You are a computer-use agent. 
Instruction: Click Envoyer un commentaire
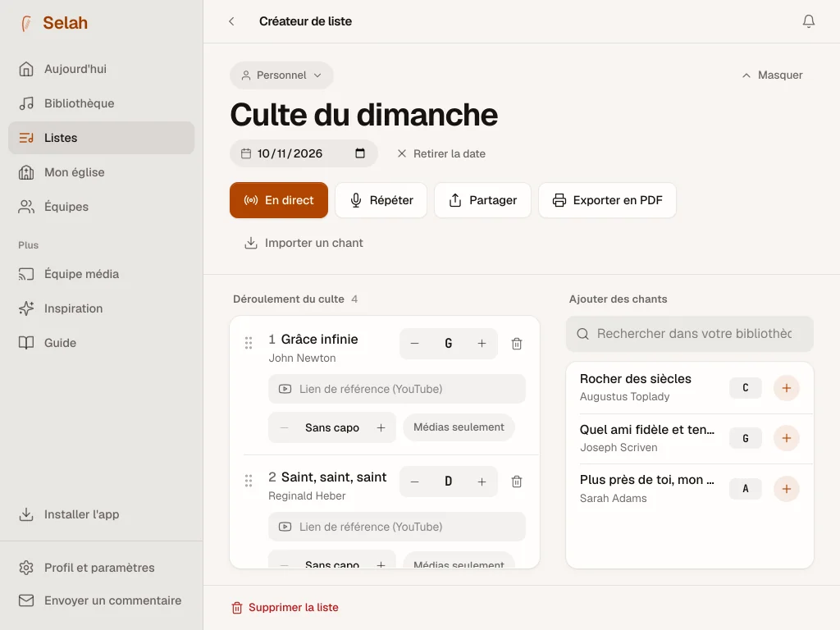coord(101,600)
